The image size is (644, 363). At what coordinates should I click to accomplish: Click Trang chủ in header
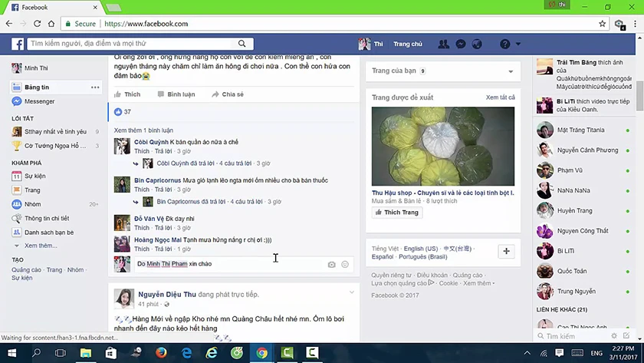407,44
